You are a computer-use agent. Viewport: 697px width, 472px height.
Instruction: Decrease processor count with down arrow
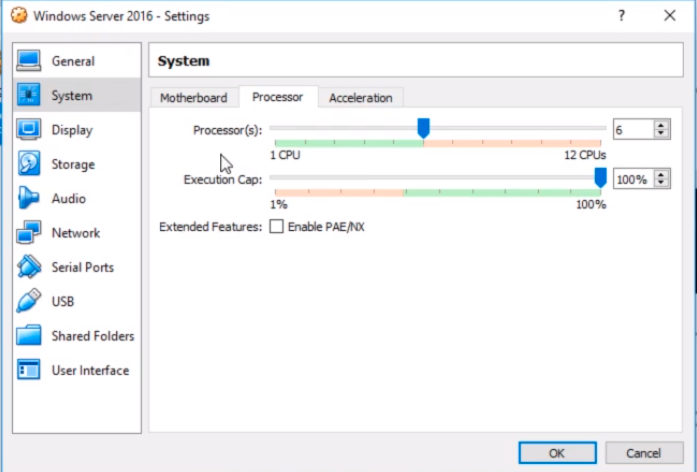(x=661, y=134)
